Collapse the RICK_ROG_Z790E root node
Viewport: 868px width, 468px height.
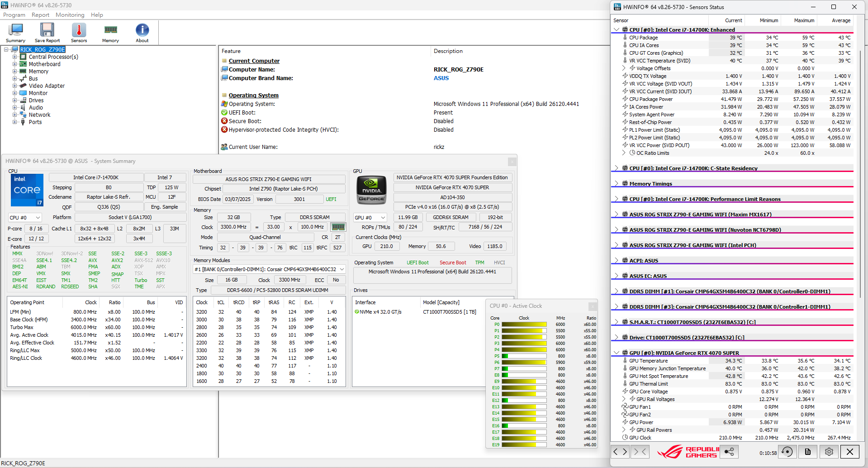coord(6,50)
